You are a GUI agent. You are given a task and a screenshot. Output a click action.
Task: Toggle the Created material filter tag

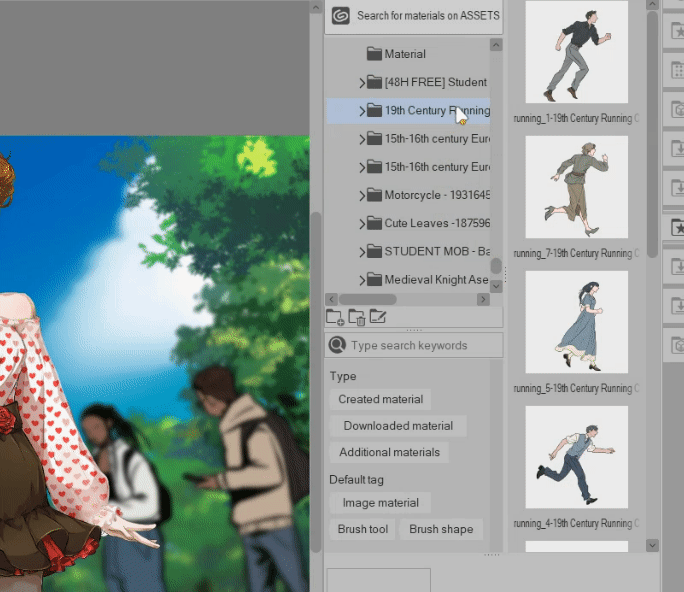(x=380, y=399)
